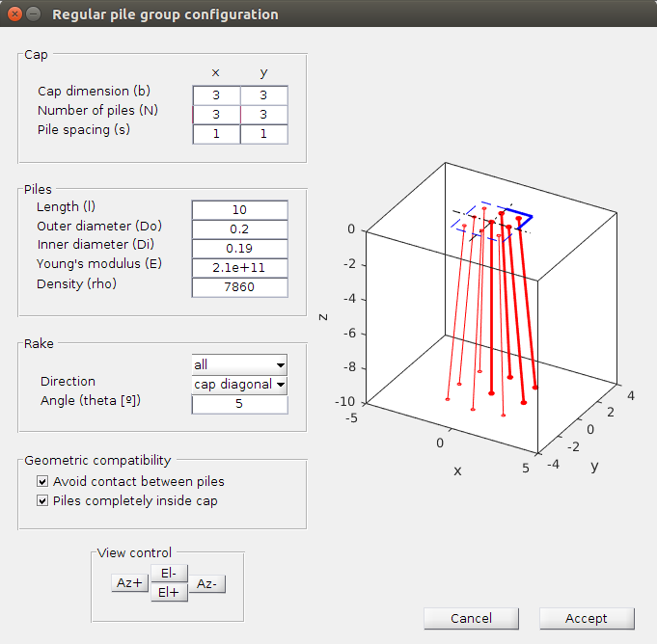Click the Outer diameter (Do) field

(x=239, y=229)
